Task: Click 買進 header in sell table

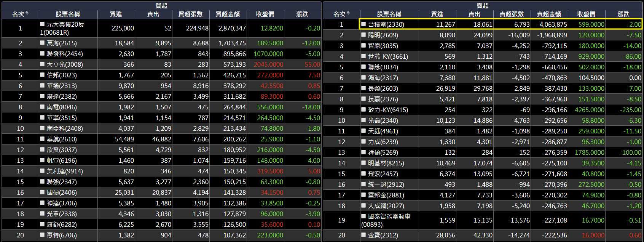Action: pos(437,14)
